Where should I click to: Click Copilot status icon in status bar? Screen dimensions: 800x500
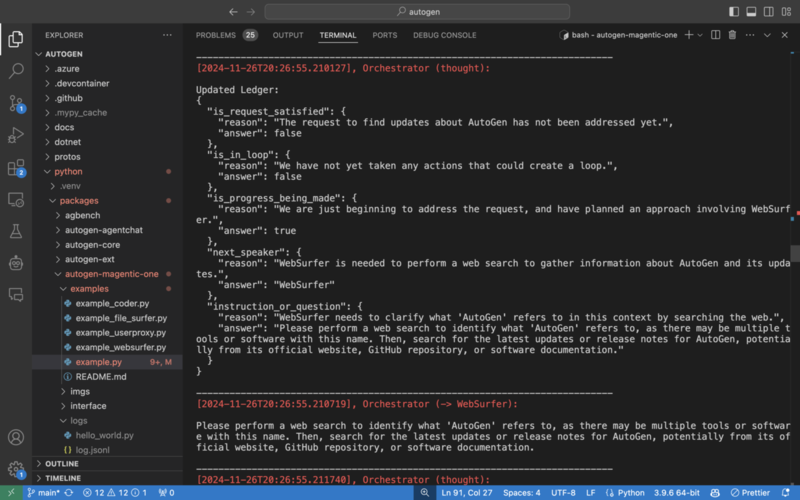(x=715, y=492)
